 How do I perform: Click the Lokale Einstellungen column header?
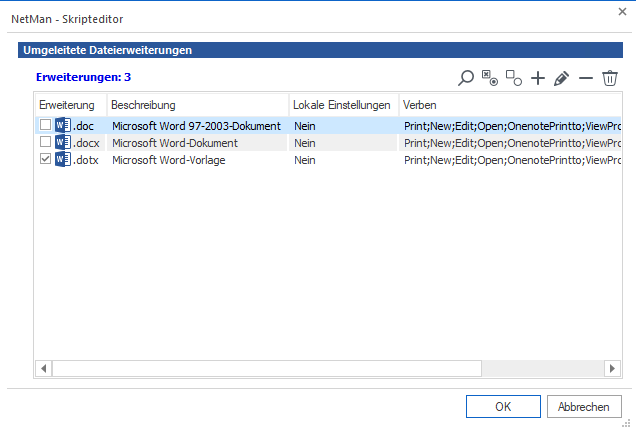[x=341, y=105]
